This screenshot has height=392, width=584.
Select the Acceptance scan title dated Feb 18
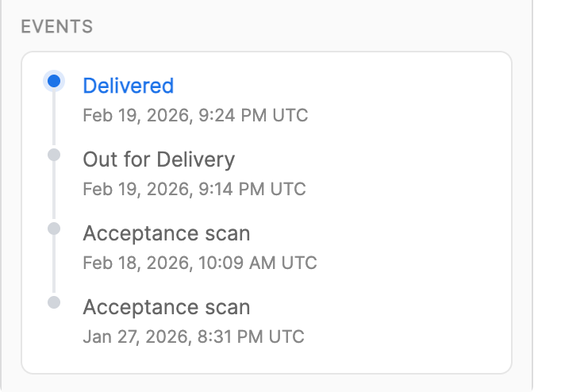[167, 233]
